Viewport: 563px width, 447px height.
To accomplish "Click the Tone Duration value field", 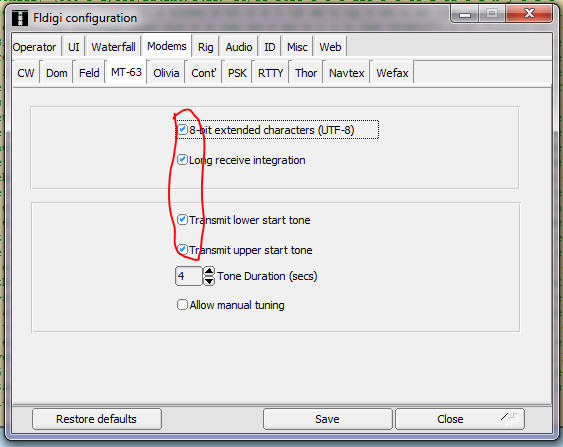I will click(x=189, y=276).
